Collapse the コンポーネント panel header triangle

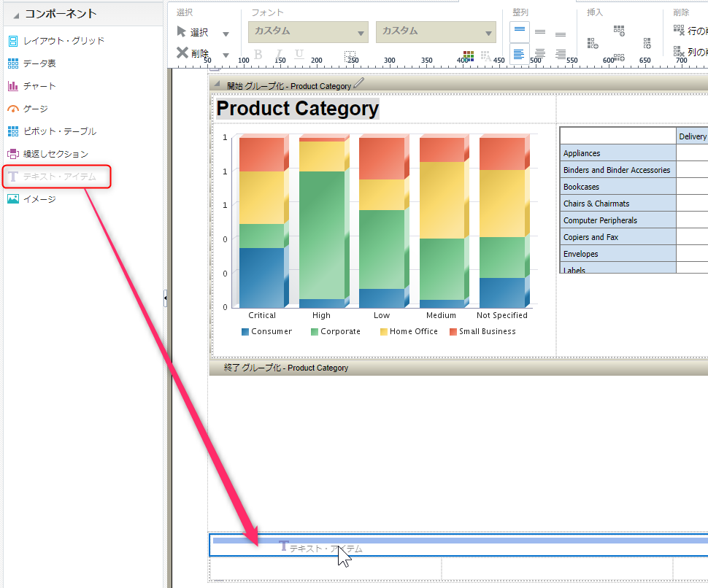click(x=16, y=15)
